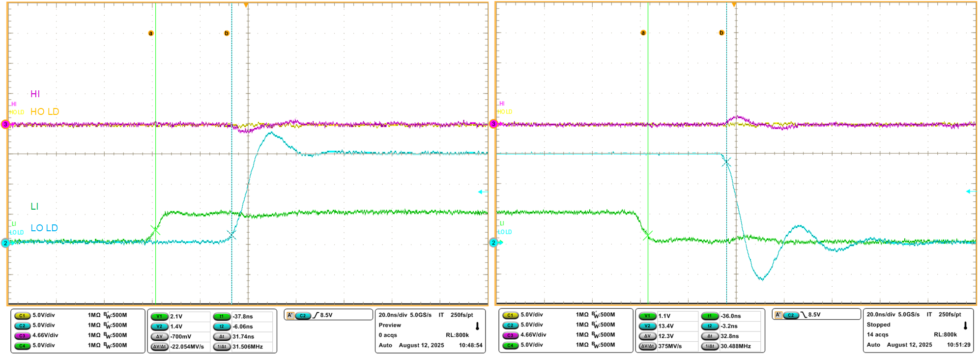Select the green C4 channel badge in right readout
This screenshot has width=980, height=354.
click(x=510, y=345)
